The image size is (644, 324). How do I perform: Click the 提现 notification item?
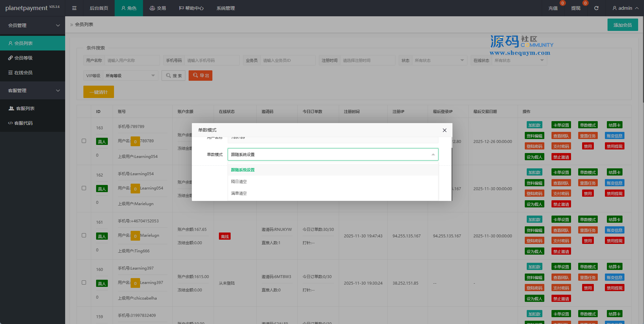(576, 8)
